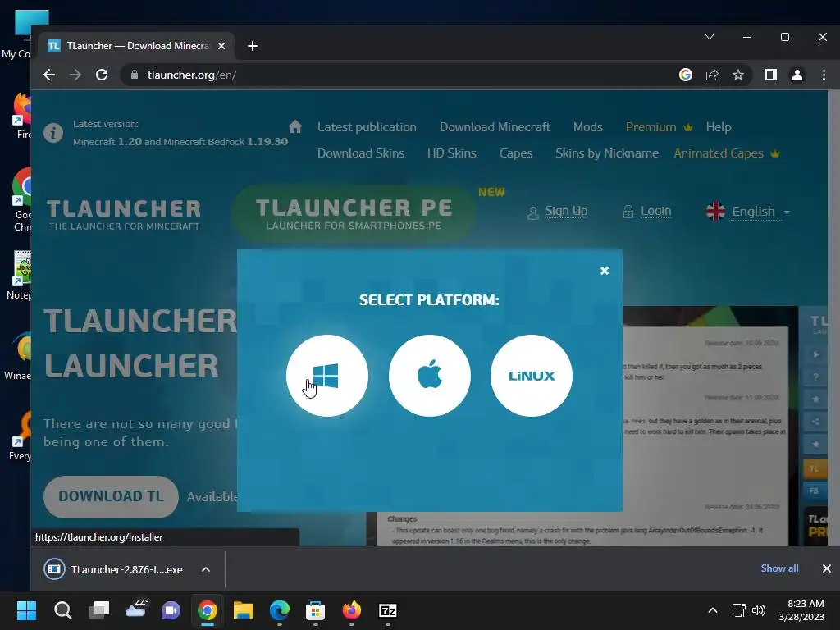Select the TLauncher Download Minecraft tab
The height and width of the screenshot is (630, 840).
point(137,46)
